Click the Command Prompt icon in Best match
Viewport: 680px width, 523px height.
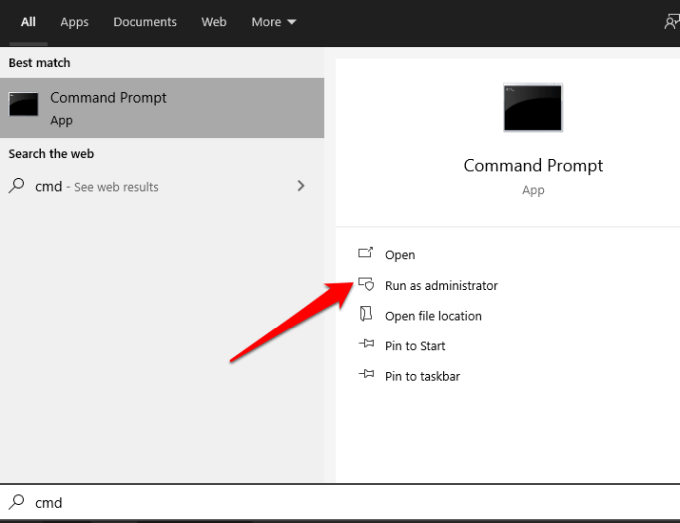tap(24, 106)
